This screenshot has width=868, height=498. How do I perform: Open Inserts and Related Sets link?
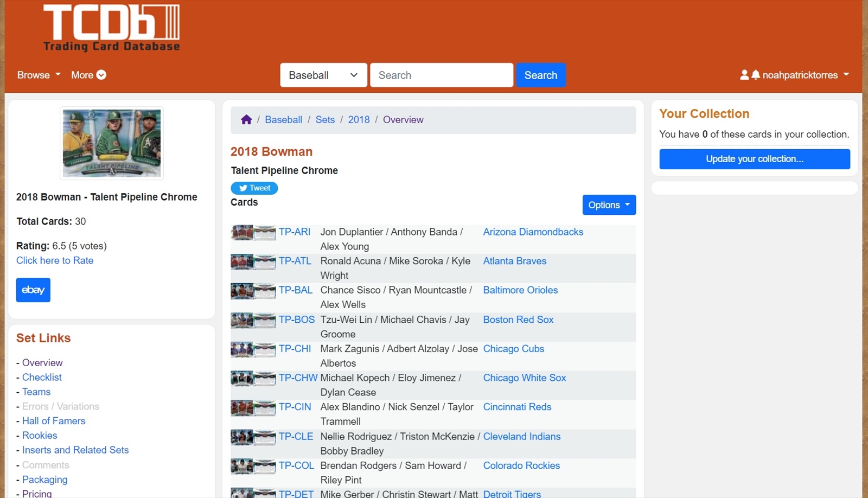pos(75,450)
